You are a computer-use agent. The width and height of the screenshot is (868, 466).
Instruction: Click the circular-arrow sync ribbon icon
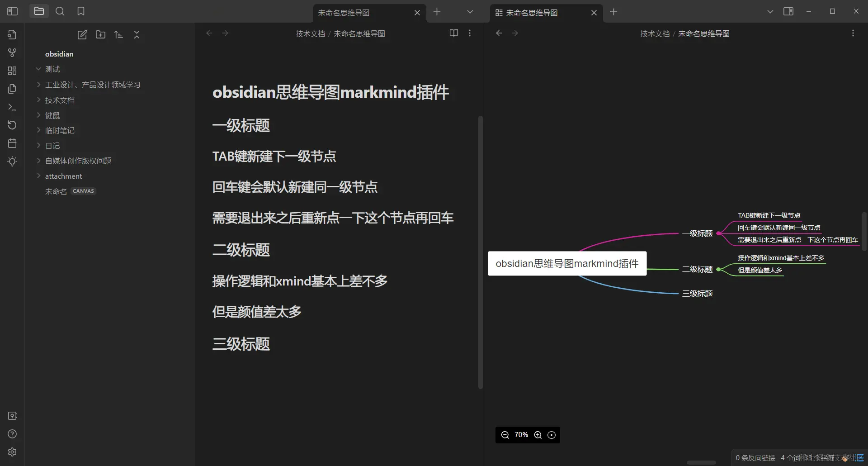(12, 125)
